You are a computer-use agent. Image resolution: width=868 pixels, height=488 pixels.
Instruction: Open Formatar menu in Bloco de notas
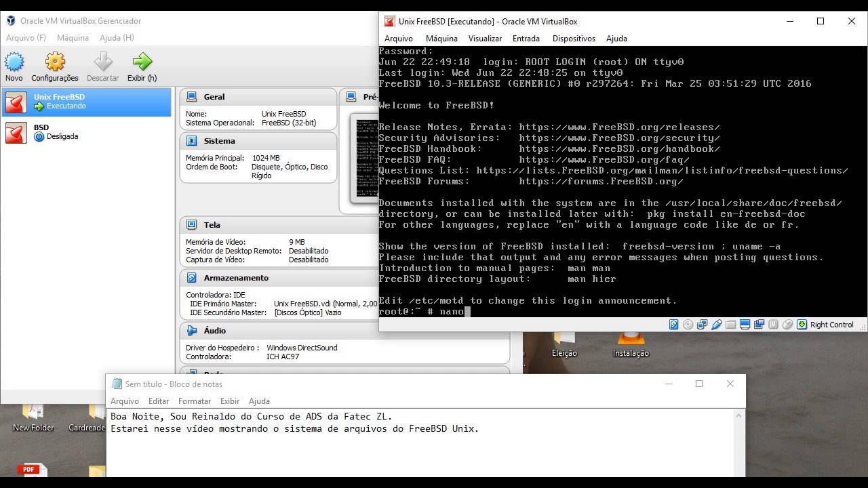pyautogui.click(x=195, y=401)
